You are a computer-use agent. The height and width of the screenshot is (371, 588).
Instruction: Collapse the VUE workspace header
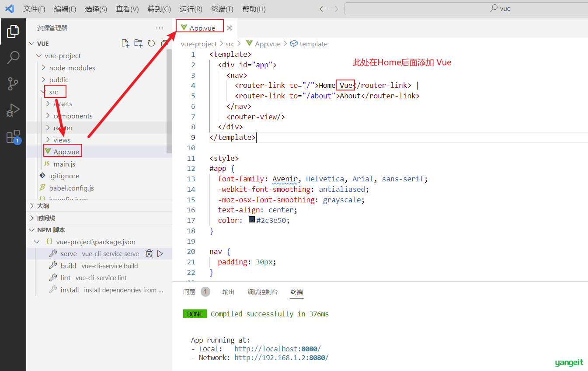pos(31,44)
